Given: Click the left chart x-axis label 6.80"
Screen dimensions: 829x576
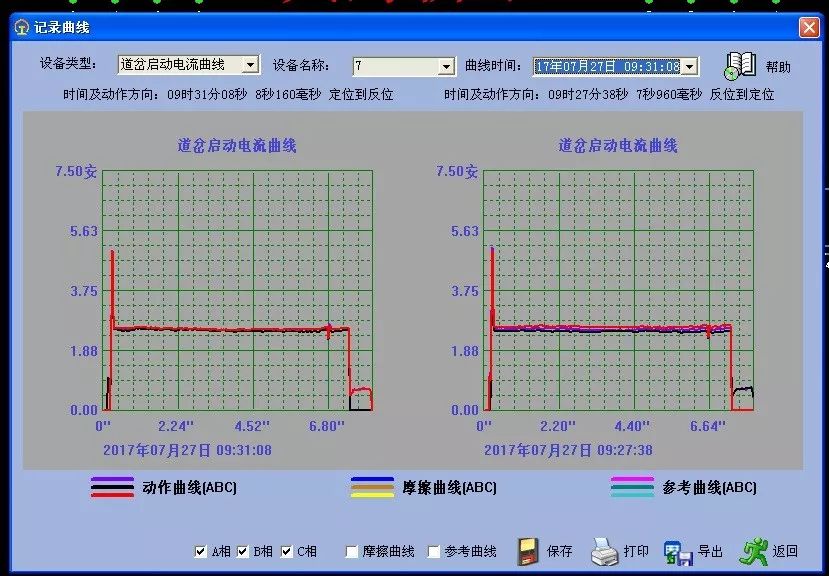Looking at the screenshot, I should click(x=327, y=426).
